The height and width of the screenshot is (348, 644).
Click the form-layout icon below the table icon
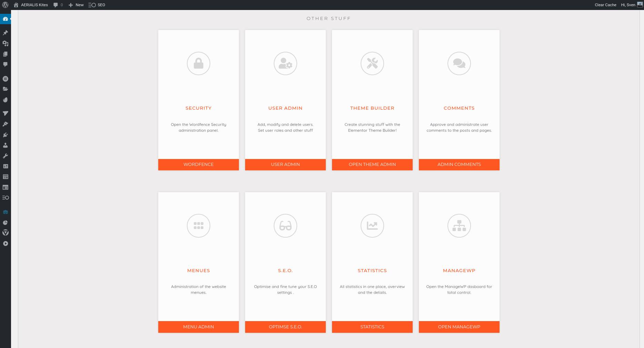coord(6,187)
